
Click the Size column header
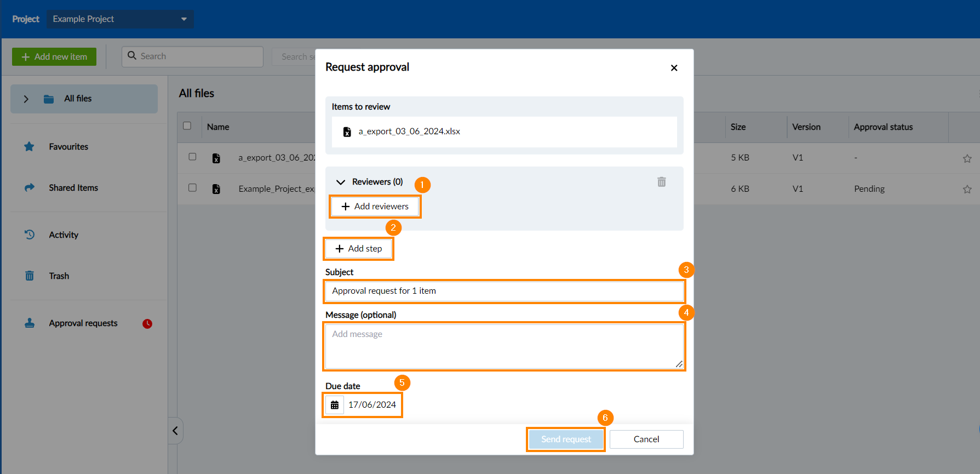tap(738, 127)
